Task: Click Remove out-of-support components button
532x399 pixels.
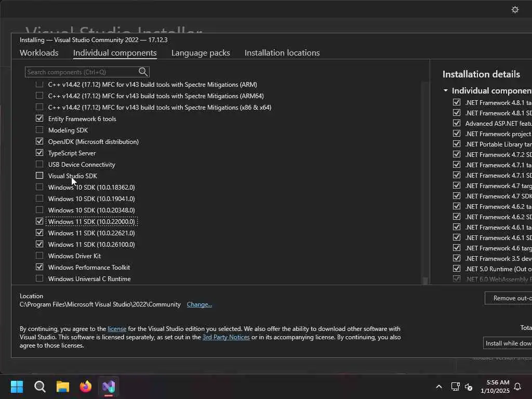Action: (508, 298)
